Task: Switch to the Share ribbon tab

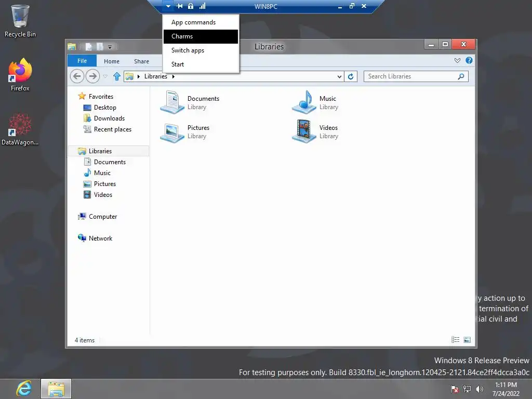Action: 141,61
